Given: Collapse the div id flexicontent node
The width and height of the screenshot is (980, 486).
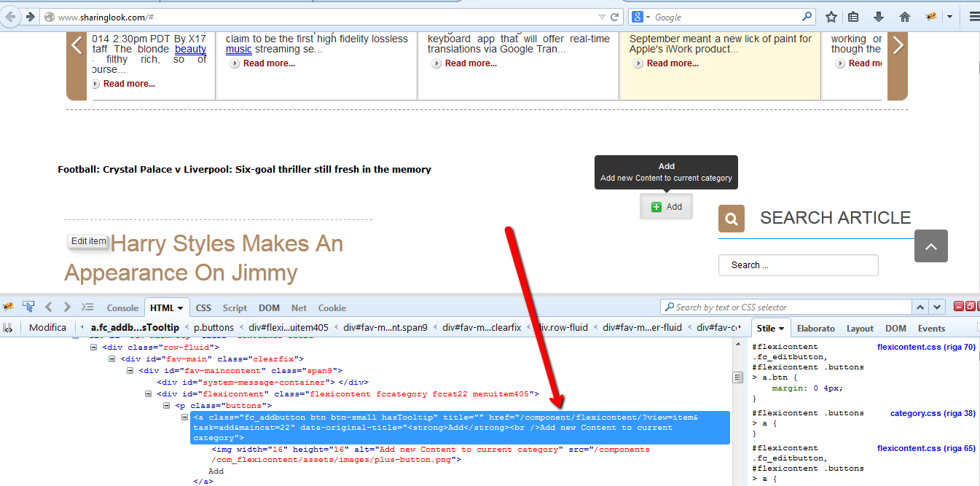Looking at the screenshot, I should 149,394.
